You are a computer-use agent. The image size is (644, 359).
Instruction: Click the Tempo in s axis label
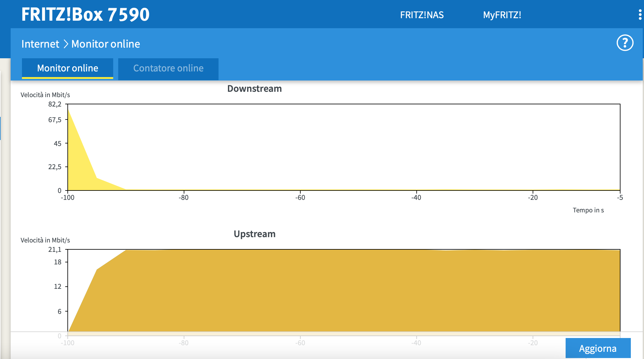pos(588,210)
